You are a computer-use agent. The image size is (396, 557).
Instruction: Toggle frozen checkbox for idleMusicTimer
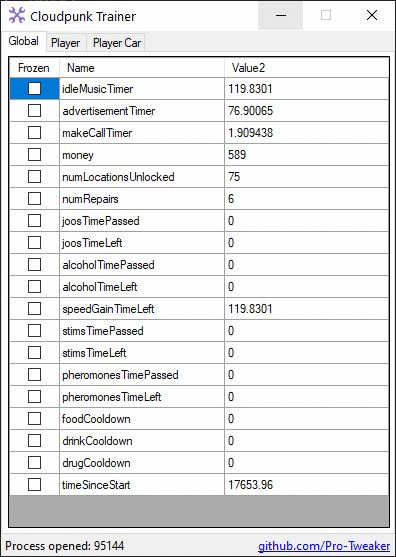[x=34, y=88]
